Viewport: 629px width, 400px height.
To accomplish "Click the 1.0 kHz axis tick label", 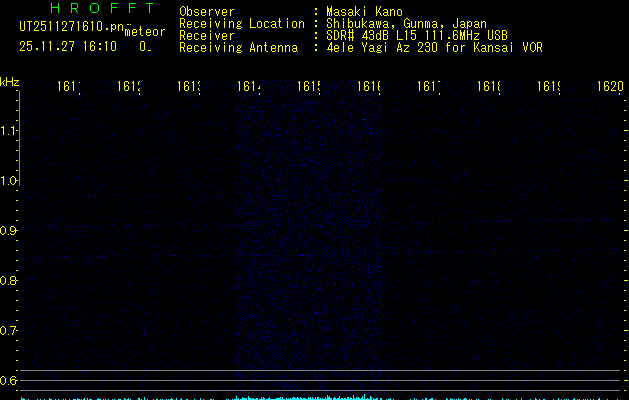I will 8,181.
